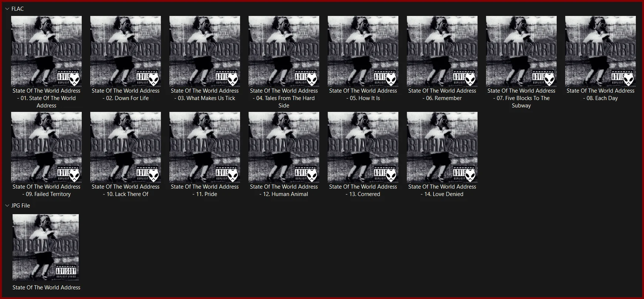
Task: Select the FLAC group header label
Action: [17, 9]
